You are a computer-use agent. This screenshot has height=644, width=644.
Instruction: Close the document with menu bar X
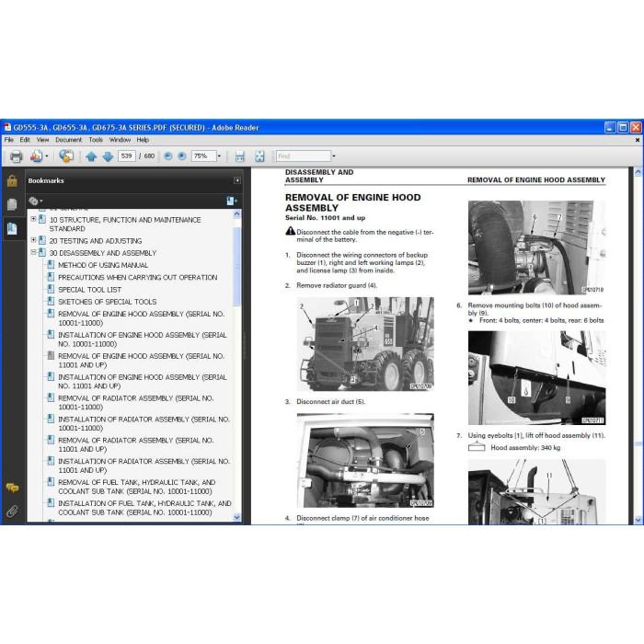click(638, 140)
